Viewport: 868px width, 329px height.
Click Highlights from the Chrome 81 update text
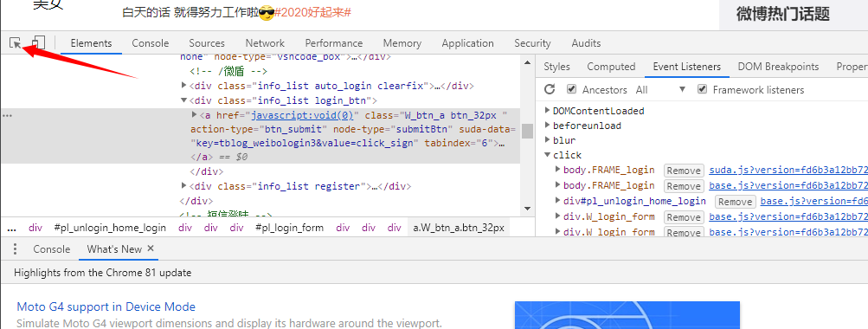pyautogui.click(x=102, y=273)
